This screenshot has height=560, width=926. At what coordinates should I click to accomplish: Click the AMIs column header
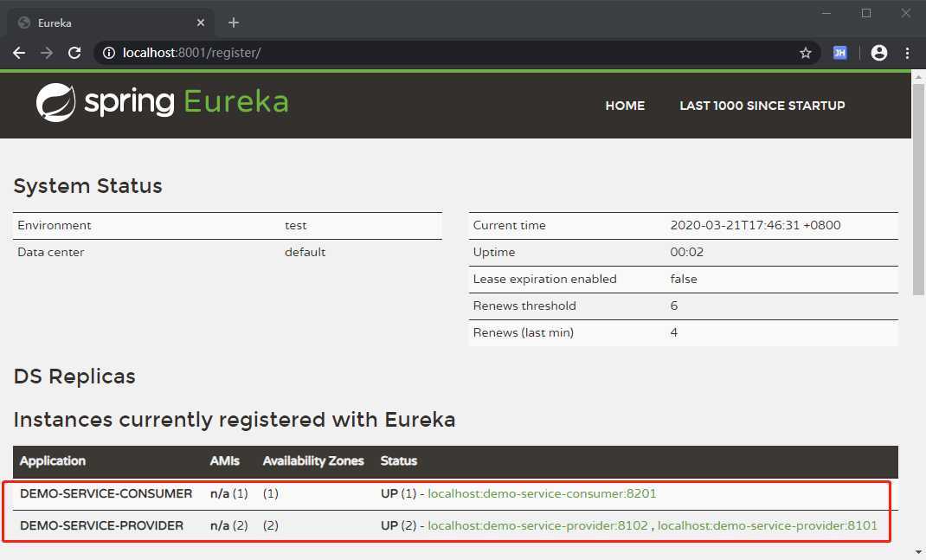(x=225, y=460)
